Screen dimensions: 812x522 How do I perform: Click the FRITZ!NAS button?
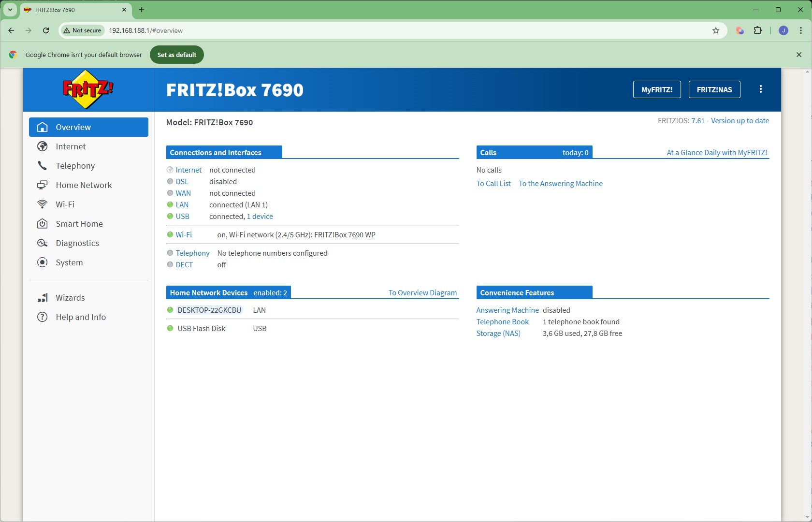[714, 89]
